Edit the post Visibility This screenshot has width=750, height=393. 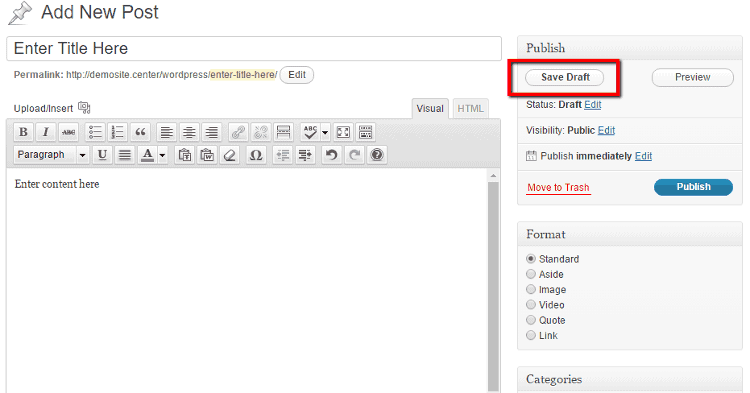(x=606, y=131)
